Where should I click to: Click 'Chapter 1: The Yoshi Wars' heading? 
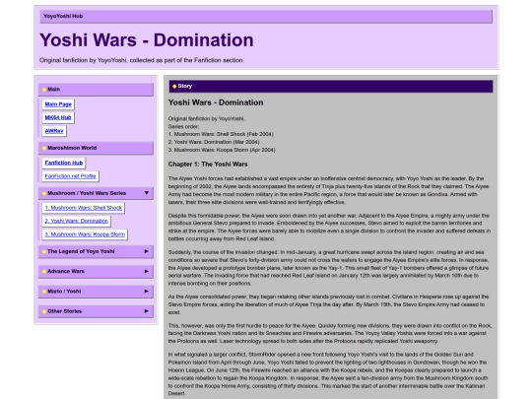pos(208,165)
